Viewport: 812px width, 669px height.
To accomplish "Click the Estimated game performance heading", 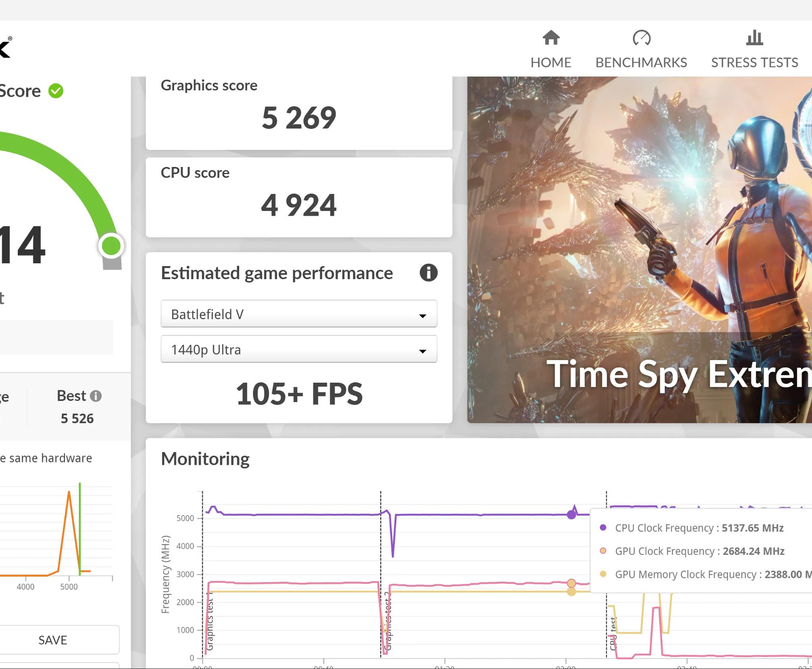I will pos(277,273).
